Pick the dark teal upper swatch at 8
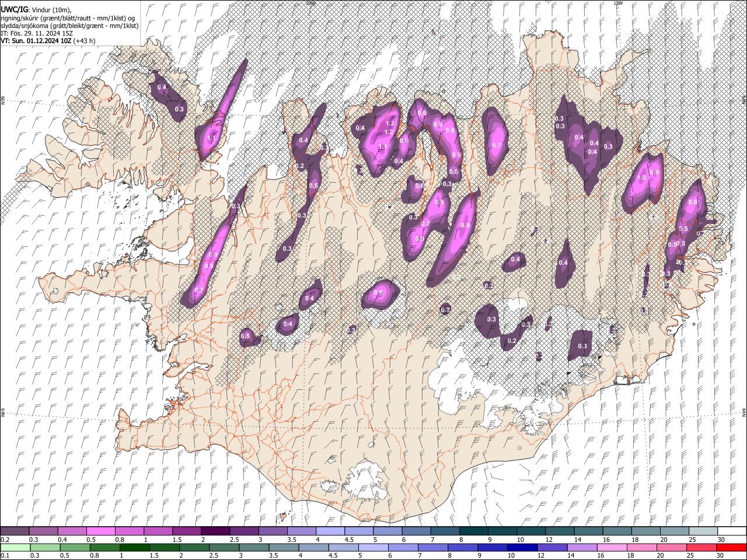This screenshot has height=560, width=747. coord(473,531)
